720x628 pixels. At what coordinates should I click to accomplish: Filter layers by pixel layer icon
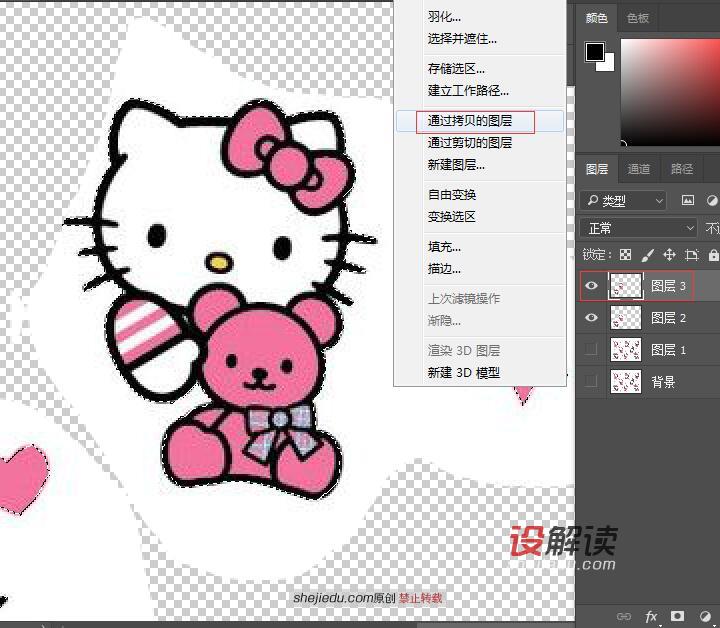tap(687, 200)
